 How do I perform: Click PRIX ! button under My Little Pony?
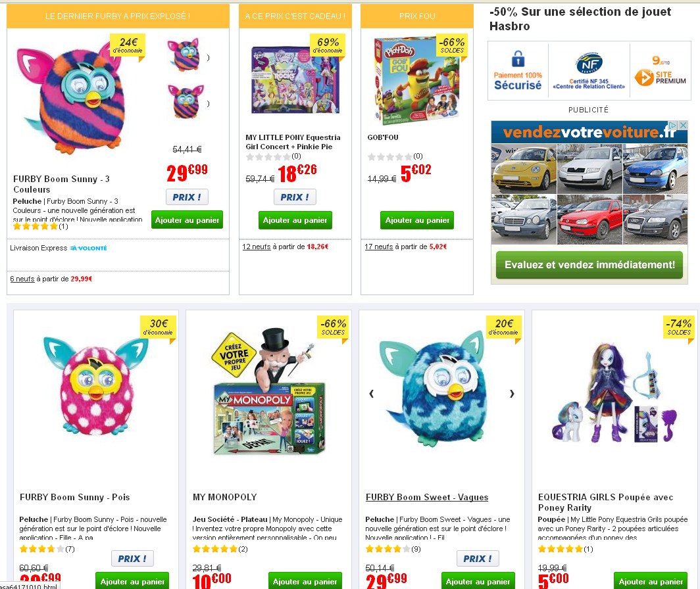tap(295, 197)
